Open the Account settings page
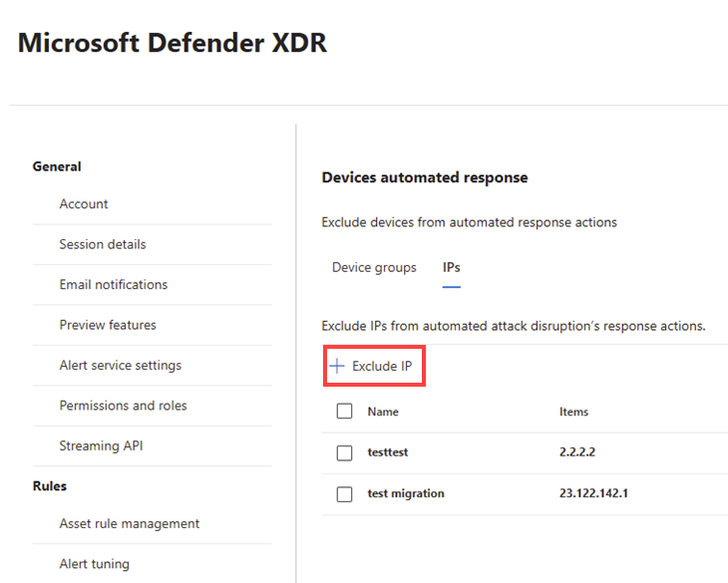Viewport: 728px width, 583px height. pos(84,204)
